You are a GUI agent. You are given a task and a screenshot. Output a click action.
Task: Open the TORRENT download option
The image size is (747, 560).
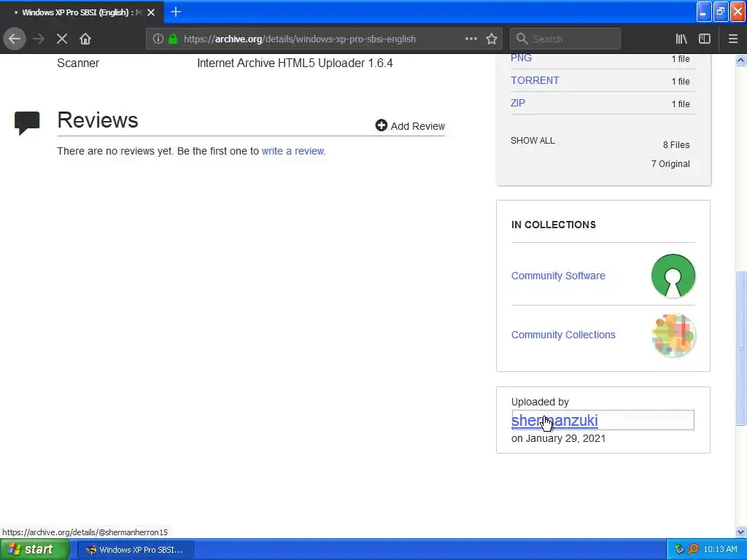535,80
